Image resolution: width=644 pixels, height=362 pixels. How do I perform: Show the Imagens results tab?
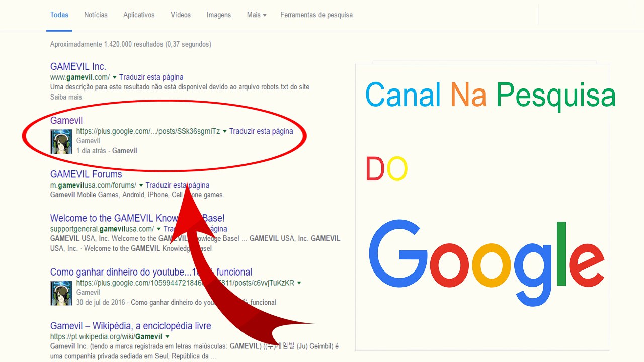[219, 15]
